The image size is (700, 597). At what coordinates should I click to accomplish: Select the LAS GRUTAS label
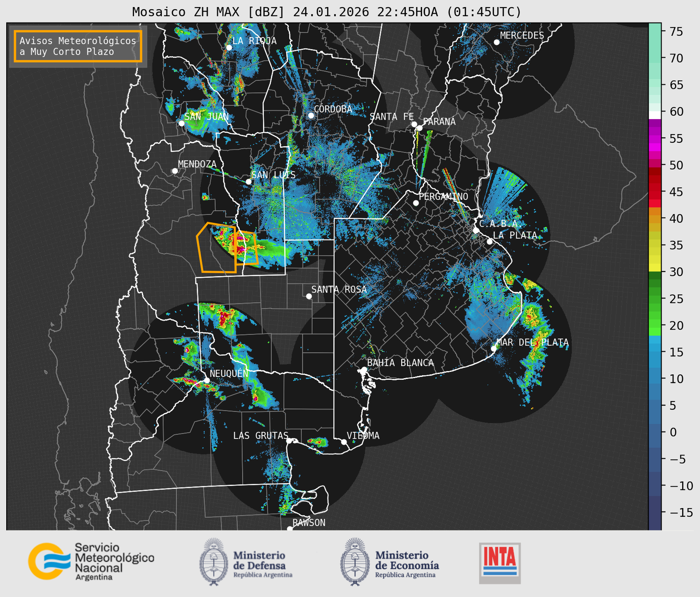click(x=261, y=436)
